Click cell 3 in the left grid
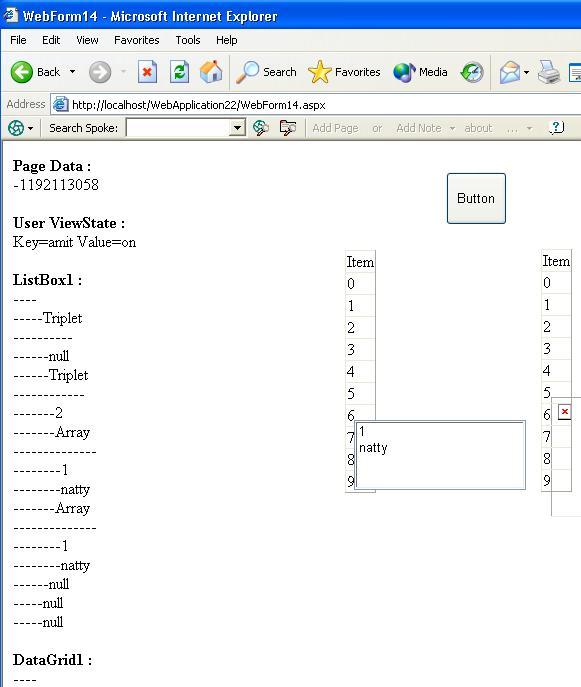Viewport: 581px width, 687px height. pos(360,350)
